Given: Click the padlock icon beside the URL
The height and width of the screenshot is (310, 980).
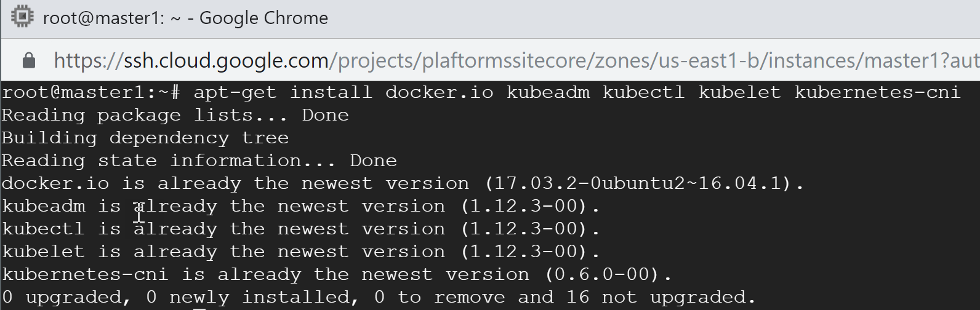Looking at the screenshot, I should (x=28, y=61).
